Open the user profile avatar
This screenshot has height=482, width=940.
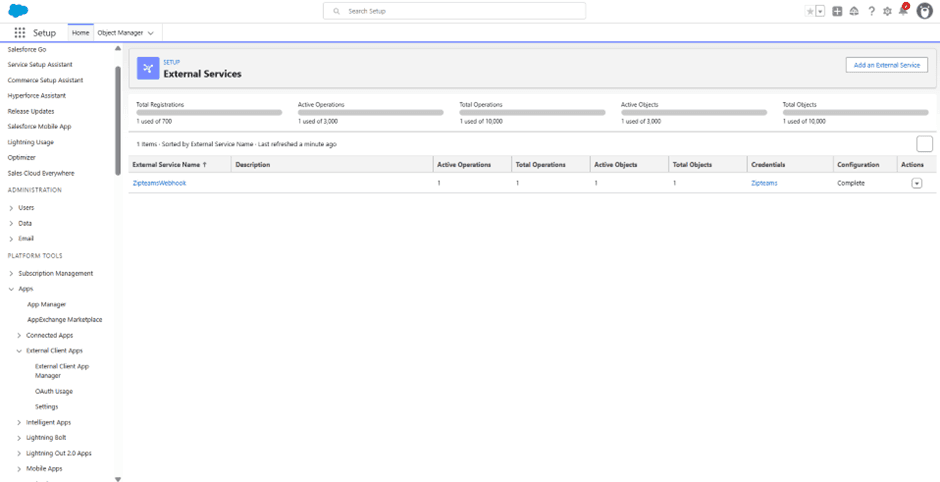(x=924, y=11)
